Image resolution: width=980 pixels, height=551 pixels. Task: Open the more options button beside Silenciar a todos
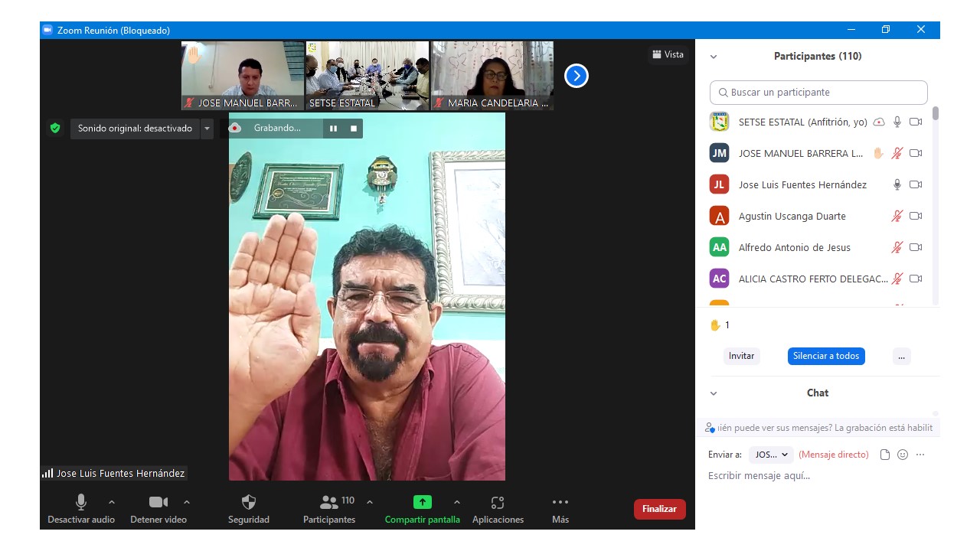tap(901, 356)
